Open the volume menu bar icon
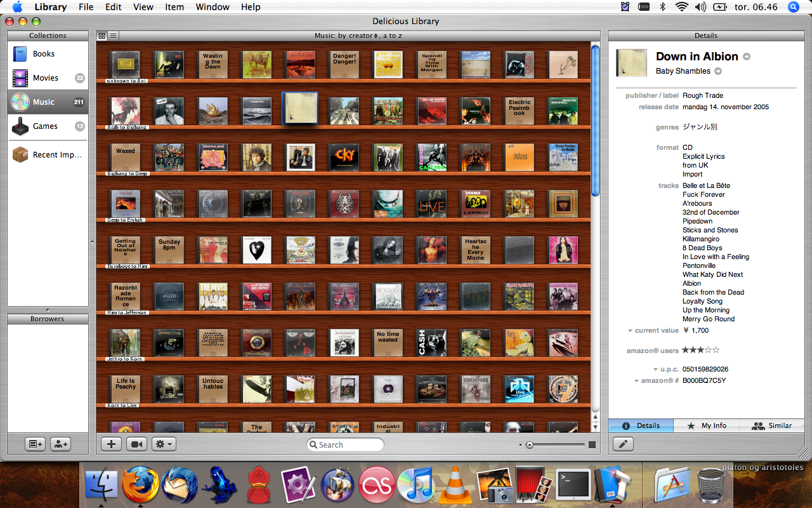Screen dimensions: 812x508 click(x=700, y=7)
